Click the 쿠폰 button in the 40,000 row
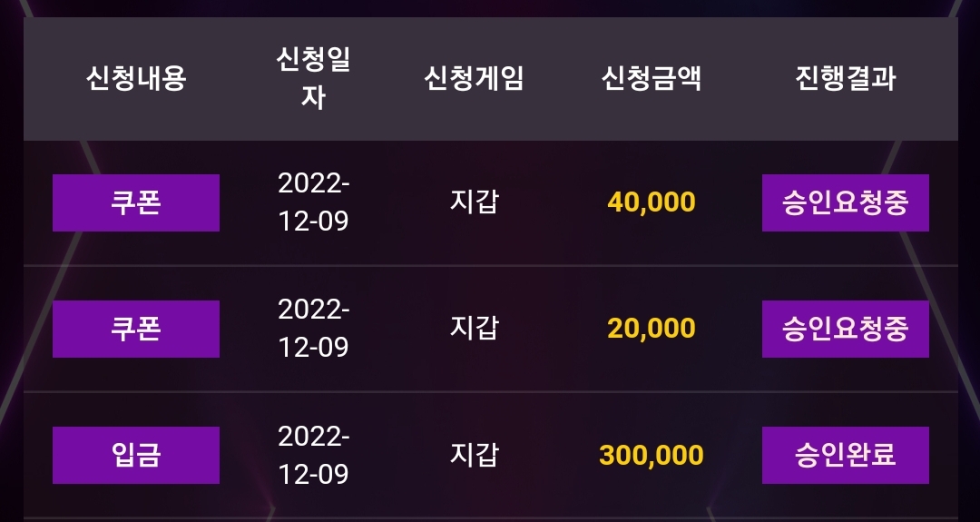This screenshot has height=522, width=980. pos(135,202)
